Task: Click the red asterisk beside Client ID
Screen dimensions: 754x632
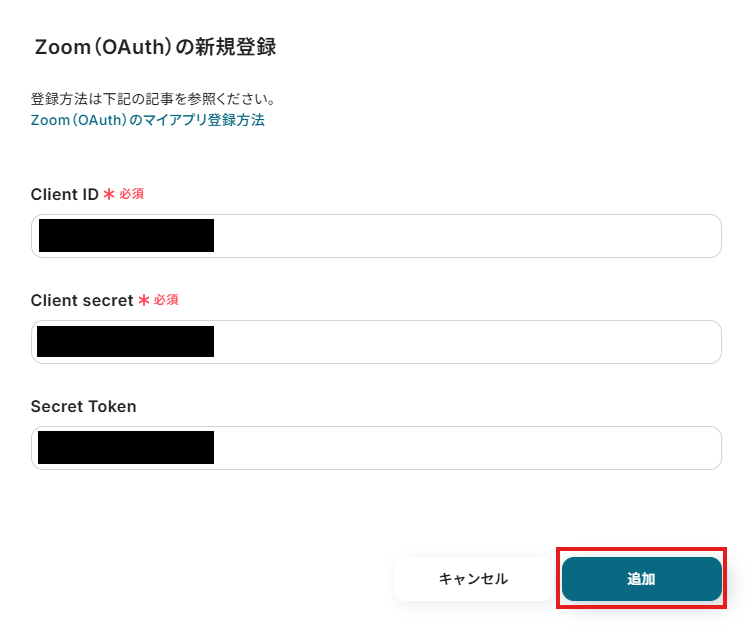Action: (109, 194)
